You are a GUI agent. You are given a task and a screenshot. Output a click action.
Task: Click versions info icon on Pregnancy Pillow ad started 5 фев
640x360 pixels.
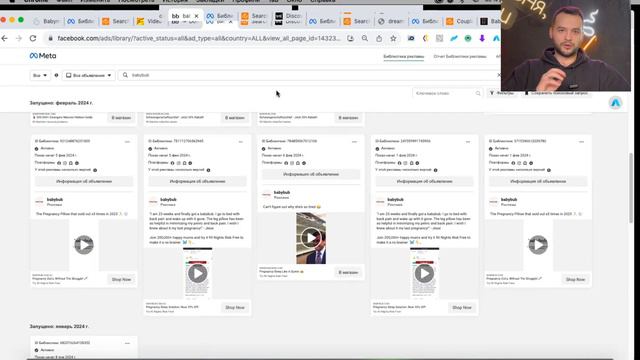pyautogui.click(x=95, y=170)
